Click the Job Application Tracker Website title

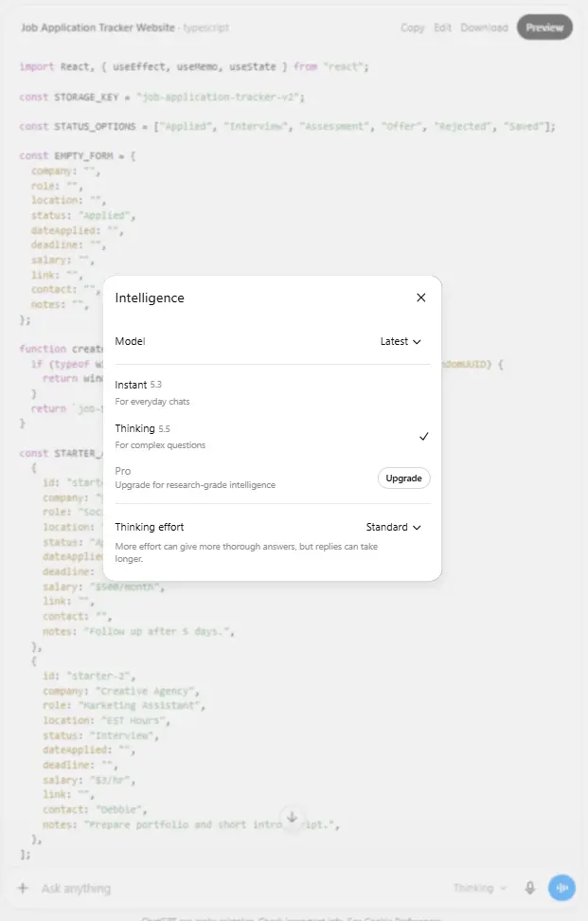[98, 27]
